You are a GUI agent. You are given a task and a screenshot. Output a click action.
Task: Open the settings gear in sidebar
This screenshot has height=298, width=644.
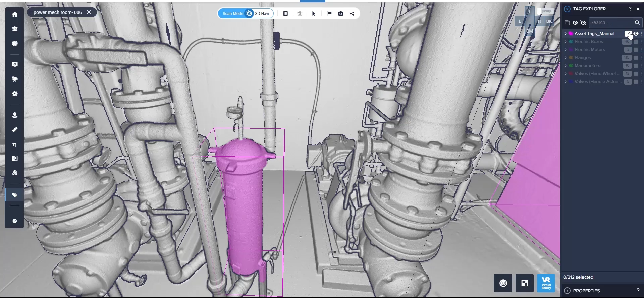(x=15, y=94)
